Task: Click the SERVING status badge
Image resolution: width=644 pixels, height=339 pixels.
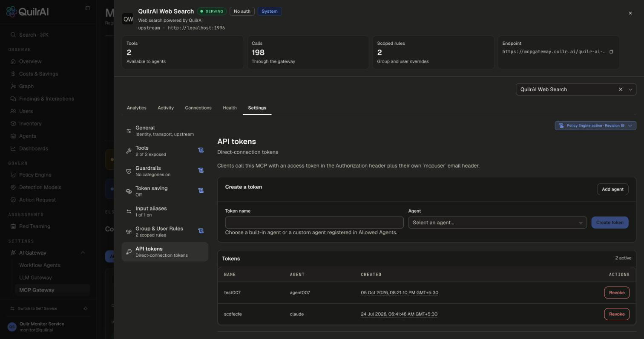Action: (212, 12)
